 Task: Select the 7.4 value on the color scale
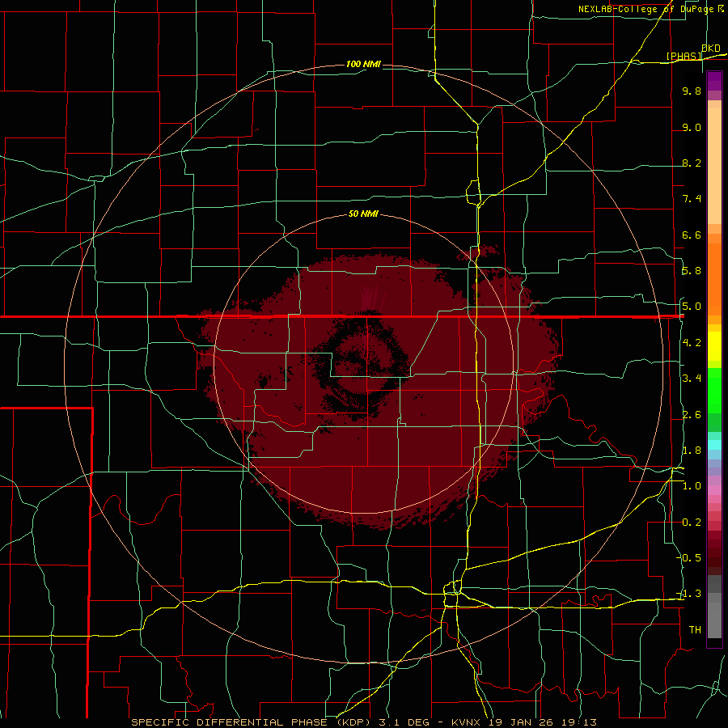coord(692,199)
